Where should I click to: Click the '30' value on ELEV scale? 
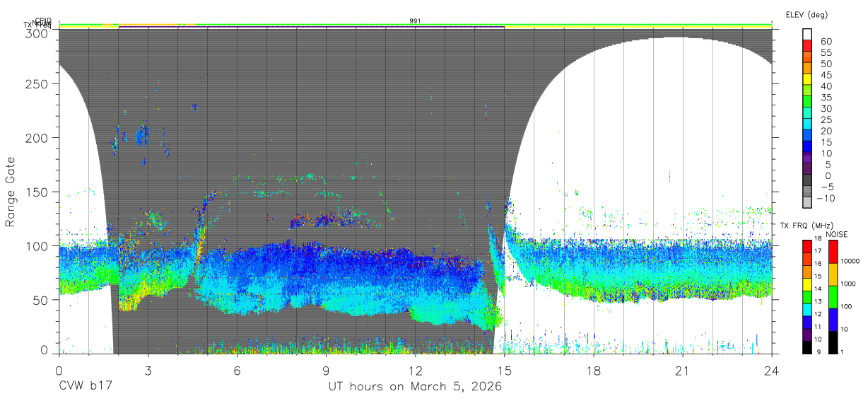click(x=826, y=108)
